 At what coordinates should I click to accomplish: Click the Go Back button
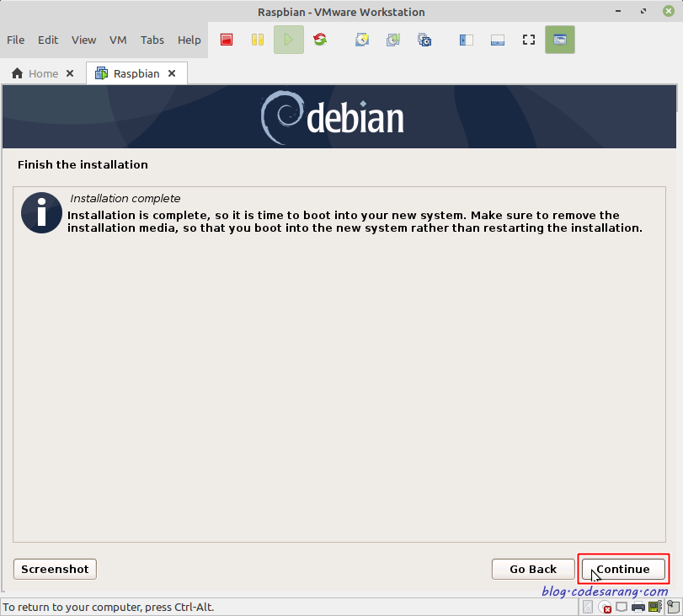point(533,569)
